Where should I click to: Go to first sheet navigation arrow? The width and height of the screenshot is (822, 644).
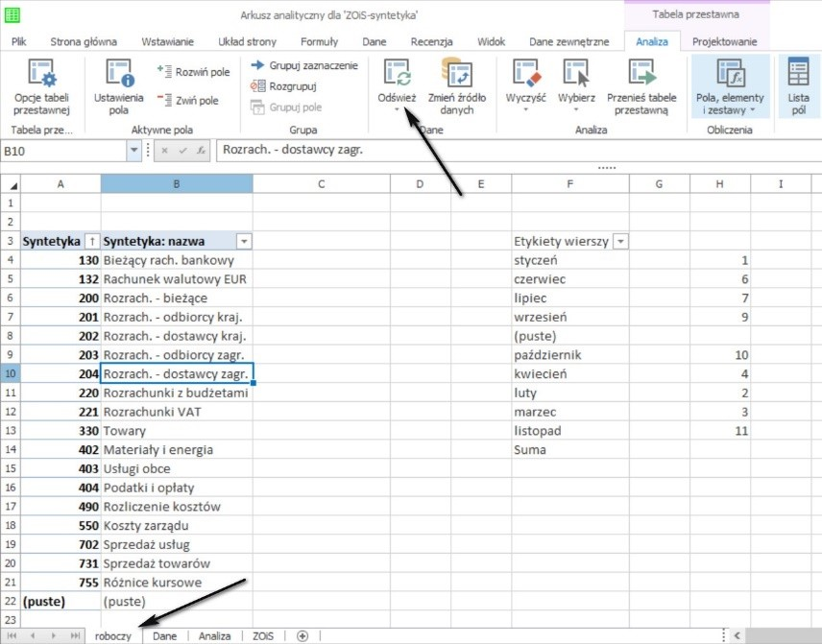(x=12, y=635)
